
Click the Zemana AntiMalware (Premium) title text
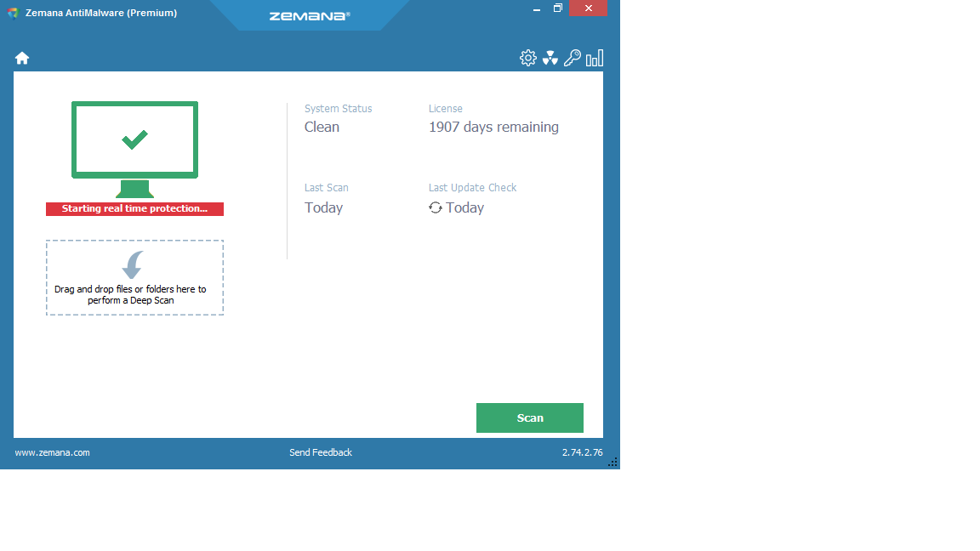[x=101, y=13]
